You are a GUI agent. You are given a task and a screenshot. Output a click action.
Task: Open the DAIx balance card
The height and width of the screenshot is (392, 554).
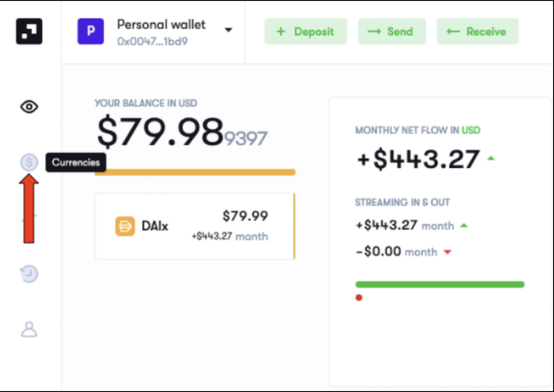coord(195,226)
